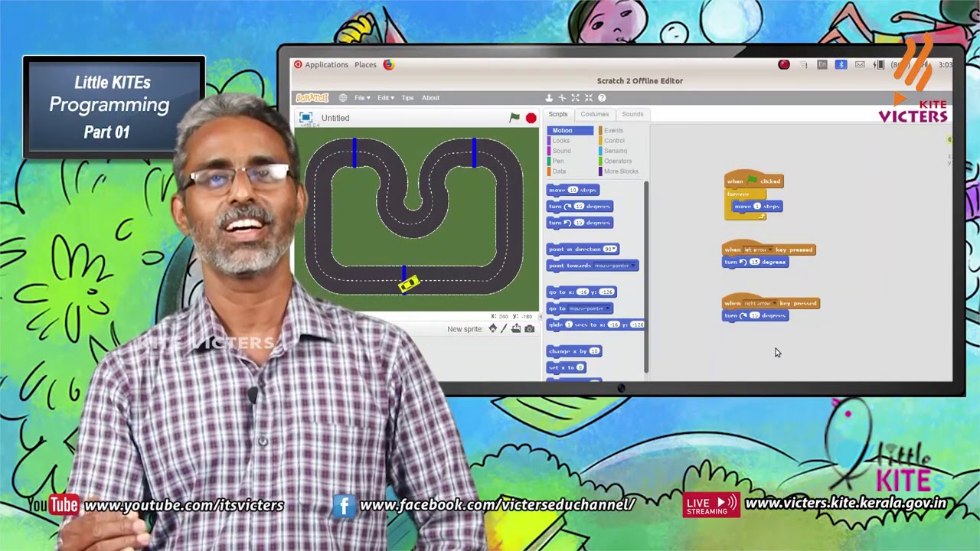Screen dimensions: 980x551
Task: Choose new sprite from library icon
Action: click(x=492, y=329)
